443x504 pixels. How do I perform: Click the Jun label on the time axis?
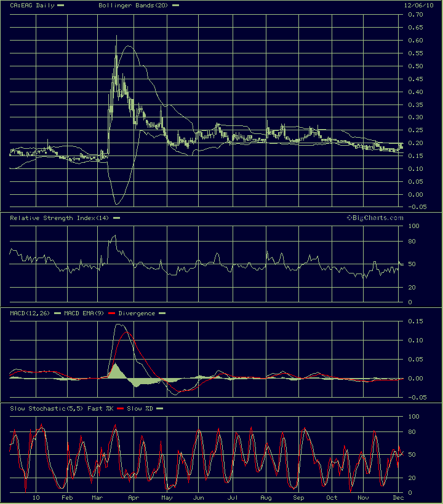(199, 498)
